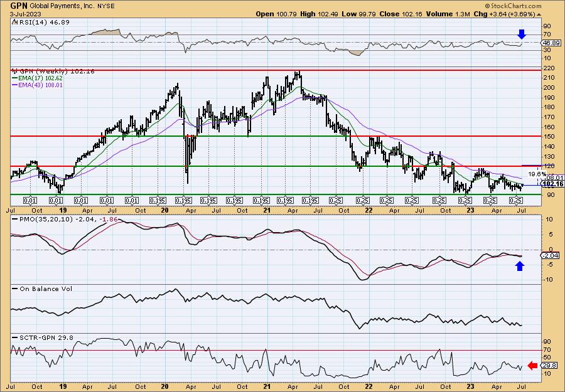Image resolution: width=565 pixels, height=392 pixels.
Task: Click the RSI(14) 46.89 indicator label
Action: point(43,22)
